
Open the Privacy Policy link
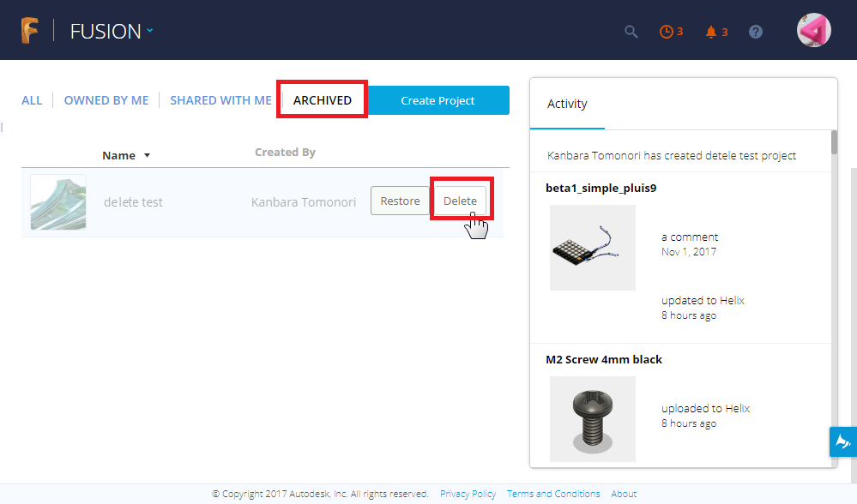coord(468,494)
